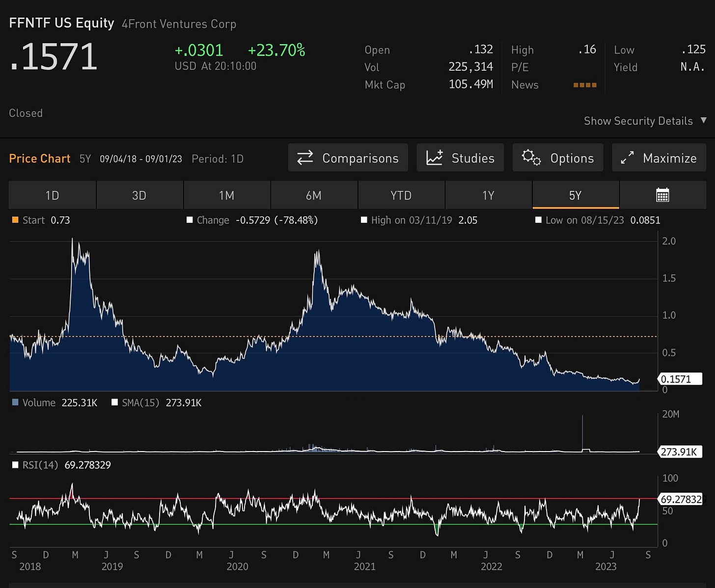This screenshot has width=715, height=588.
Task: Click the Volume 225.31K legend text
Action: coord(60,403)
